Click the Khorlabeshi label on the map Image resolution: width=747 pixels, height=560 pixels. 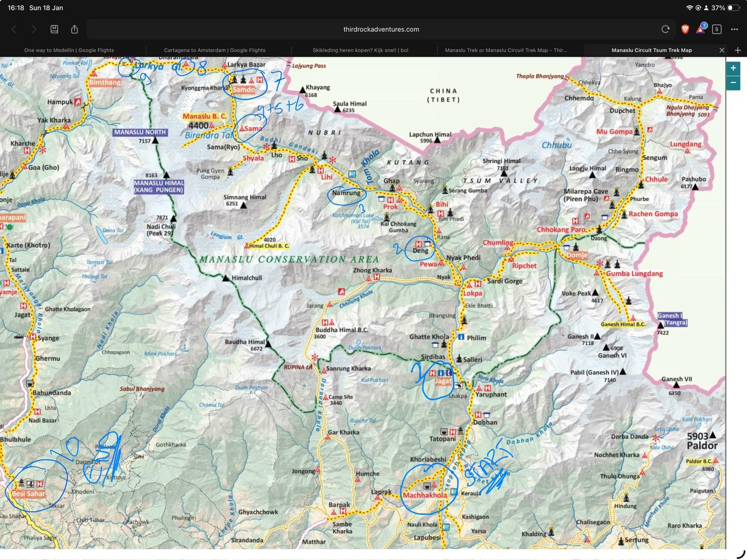click(x=428, y=460)
